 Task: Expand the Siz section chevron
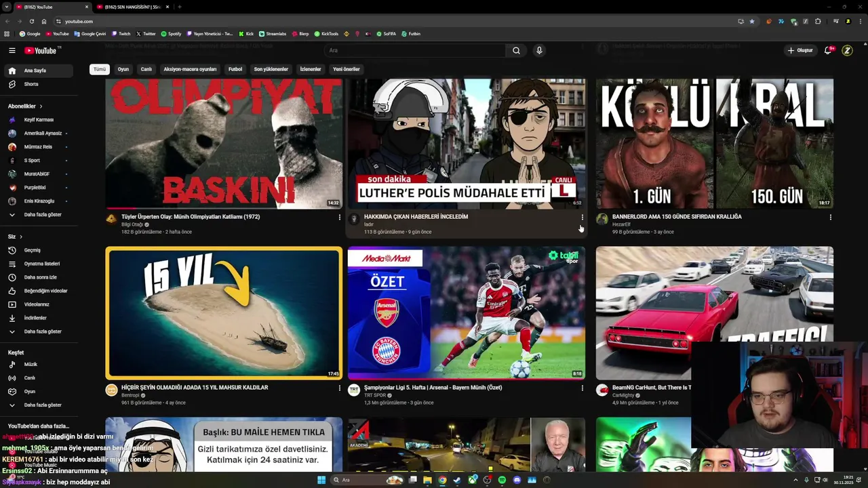click(x=21, y=237)
